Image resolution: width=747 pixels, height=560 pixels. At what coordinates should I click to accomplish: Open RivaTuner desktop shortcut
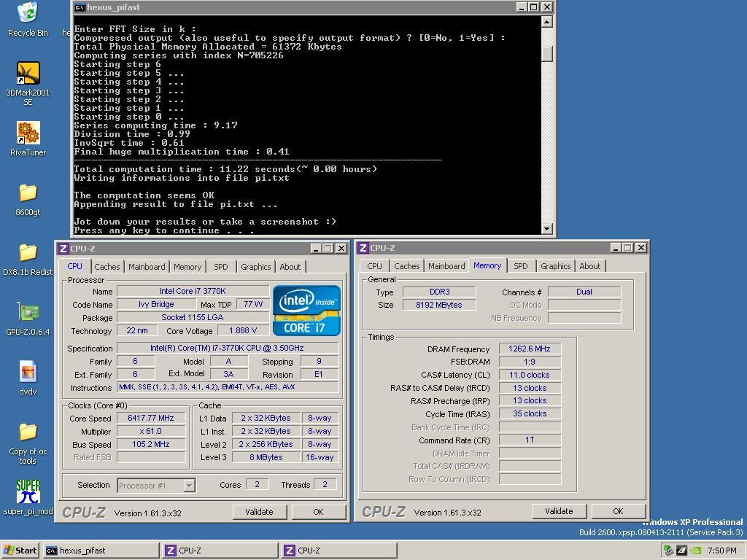[x=28, y=139]
